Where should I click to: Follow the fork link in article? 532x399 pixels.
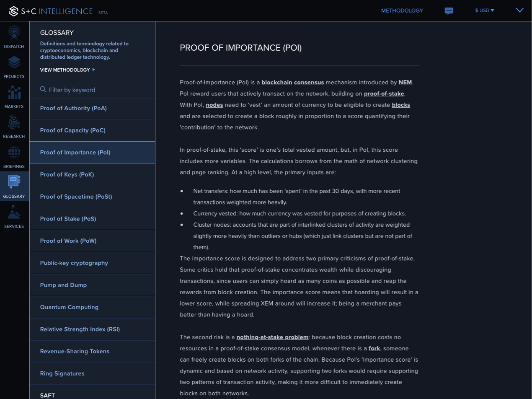(374, 348)
